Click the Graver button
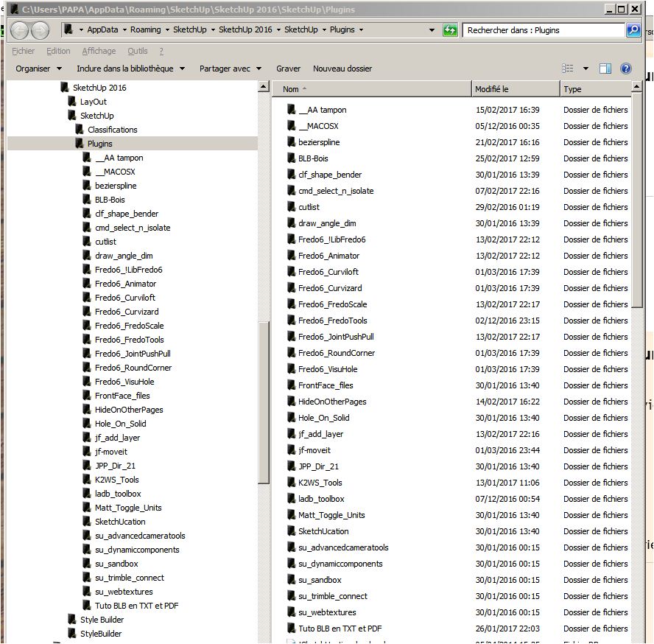 (288, 69)
